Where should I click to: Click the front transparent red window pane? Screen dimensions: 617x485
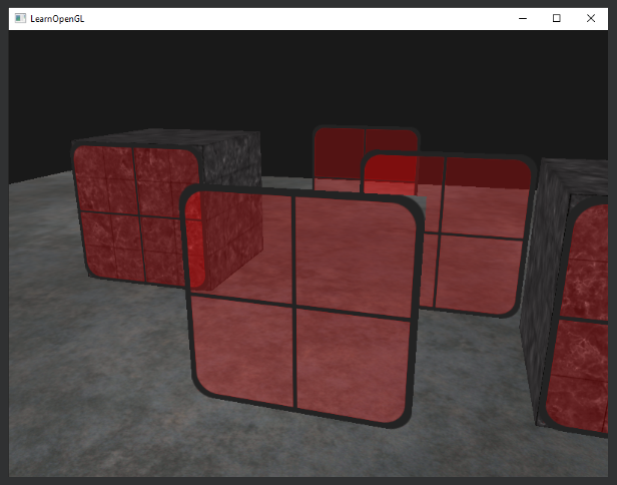(x=300, y=308)
